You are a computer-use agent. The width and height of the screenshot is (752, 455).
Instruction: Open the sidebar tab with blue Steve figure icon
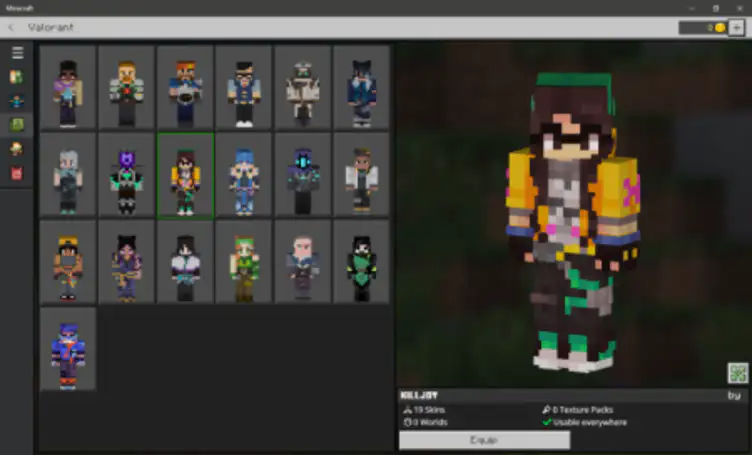coord(17,101)
